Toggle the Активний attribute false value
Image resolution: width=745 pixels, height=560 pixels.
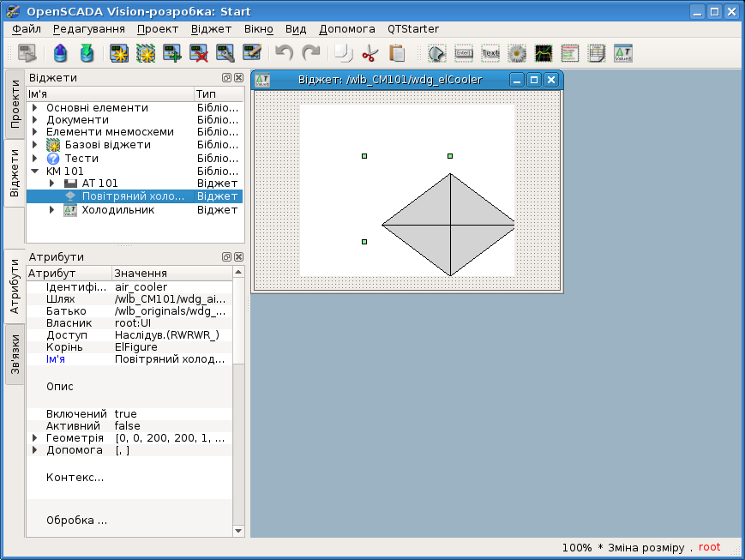pyautogui.click(x=127, y=425)
